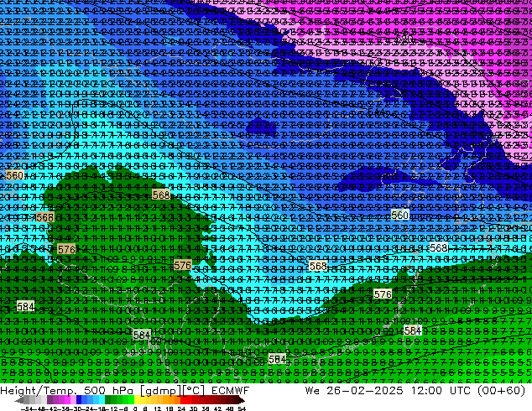The height and width of the screenshot is (411, 532).
Task: Click the 'Height/Temp.' title text
Action: (39, 391)
